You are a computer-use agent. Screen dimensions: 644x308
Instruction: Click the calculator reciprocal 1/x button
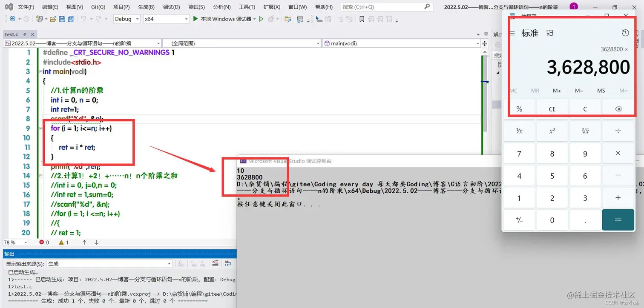[519, 131]
